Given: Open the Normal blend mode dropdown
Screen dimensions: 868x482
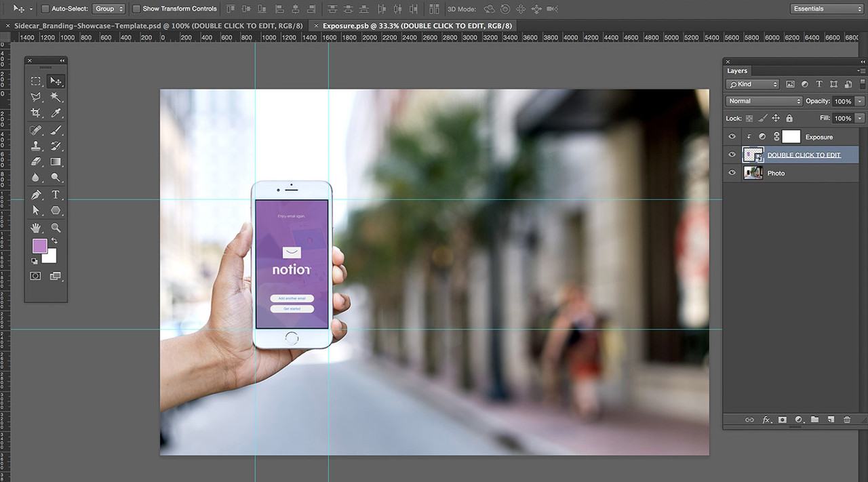Looking at the screenshot, I should (764, 101).
